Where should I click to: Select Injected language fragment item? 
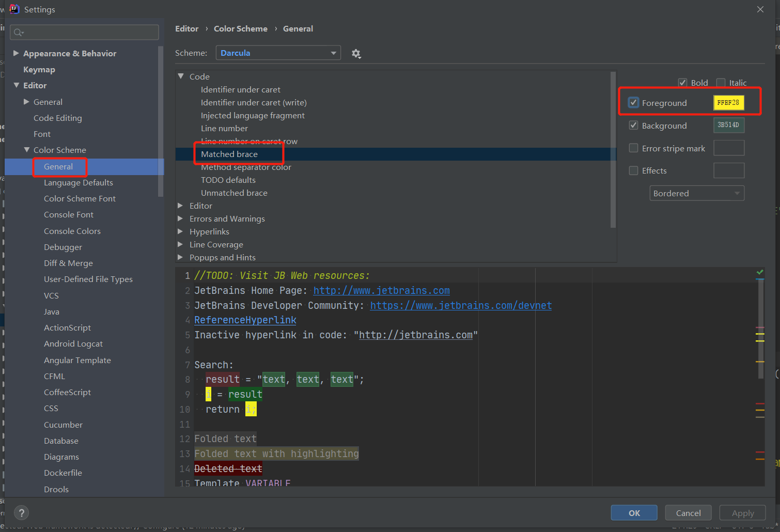pyautogui.click(x=253, y=115)
